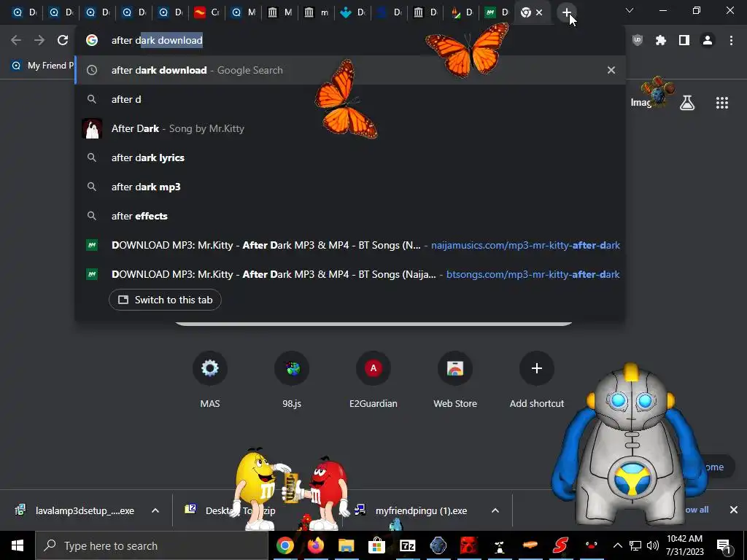
Task: Reload the current page
Action: 63,41
